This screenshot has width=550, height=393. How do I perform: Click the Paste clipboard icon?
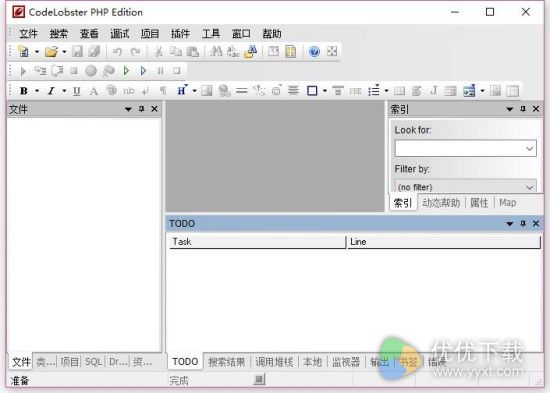click(x=192, y=52)
